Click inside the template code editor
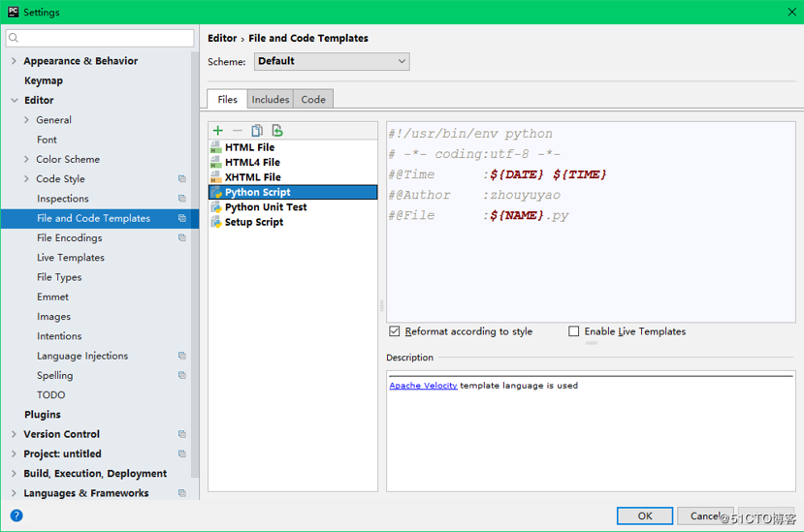 pyautogui.click(x=591, y=221)
